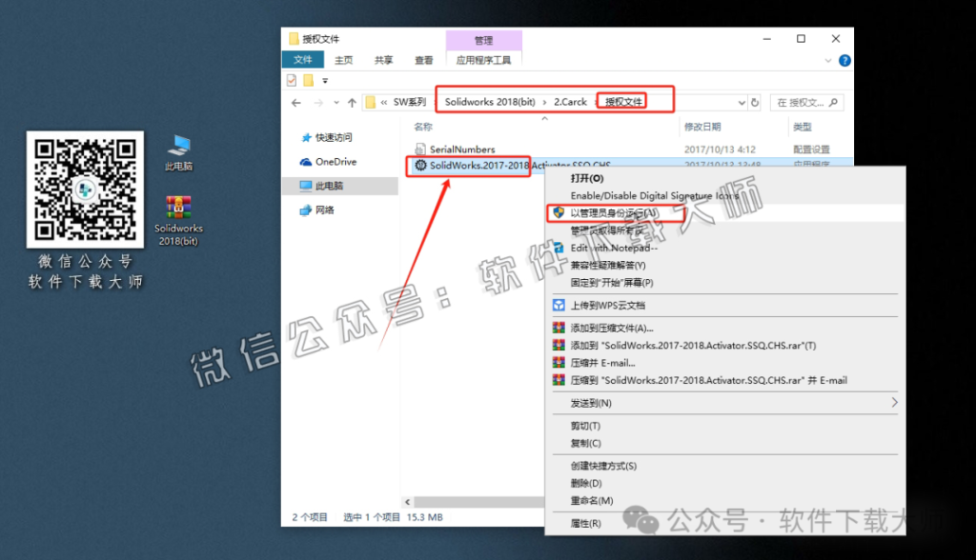
Task: Expand the 发送到(N) submenu chevron
Action: 894,403
